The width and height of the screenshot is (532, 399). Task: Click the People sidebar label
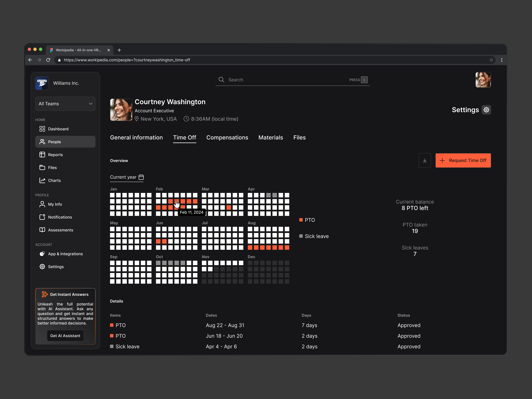coord(55,142)
